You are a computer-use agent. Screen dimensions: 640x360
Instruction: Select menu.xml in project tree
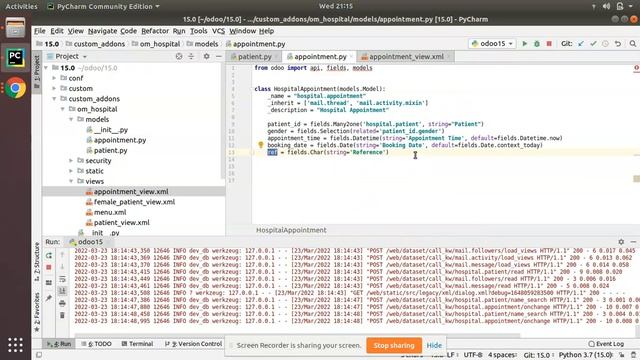click(110, 212)
